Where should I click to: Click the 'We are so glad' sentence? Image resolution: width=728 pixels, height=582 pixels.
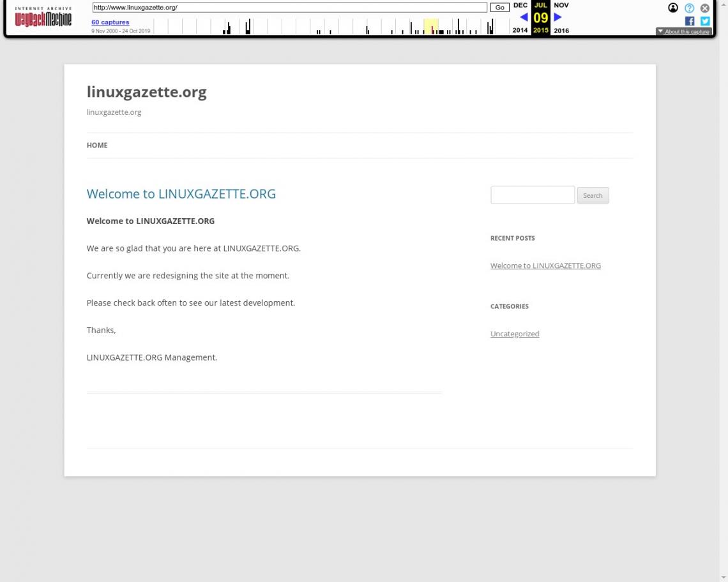click(x=193, y=248)
